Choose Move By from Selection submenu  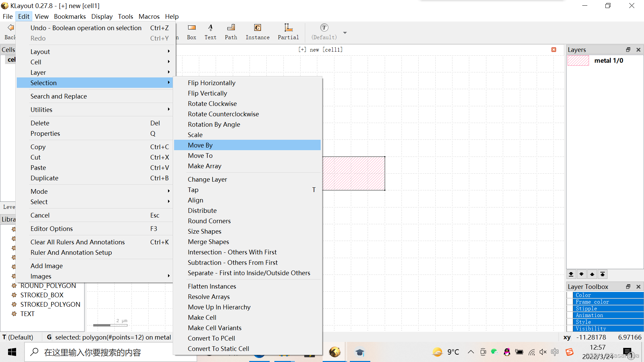tap(200, 145)
